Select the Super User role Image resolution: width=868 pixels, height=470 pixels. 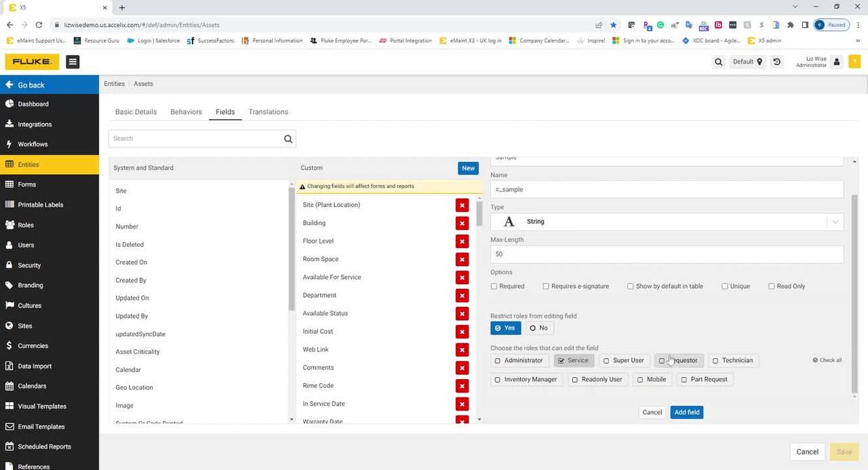click(x=624, y=361)
